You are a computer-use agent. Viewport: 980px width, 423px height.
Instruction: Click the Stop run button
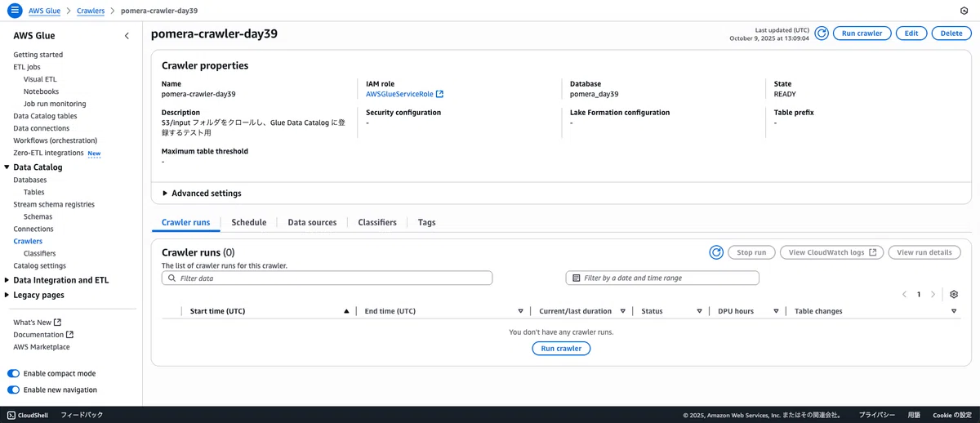pos(751,252)
